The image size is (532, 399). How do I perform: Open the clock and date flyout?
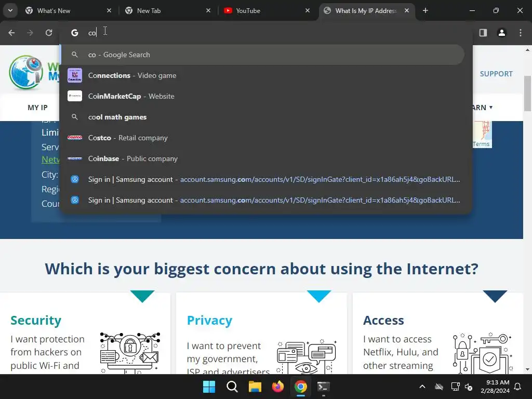click(x=495, y=387)
